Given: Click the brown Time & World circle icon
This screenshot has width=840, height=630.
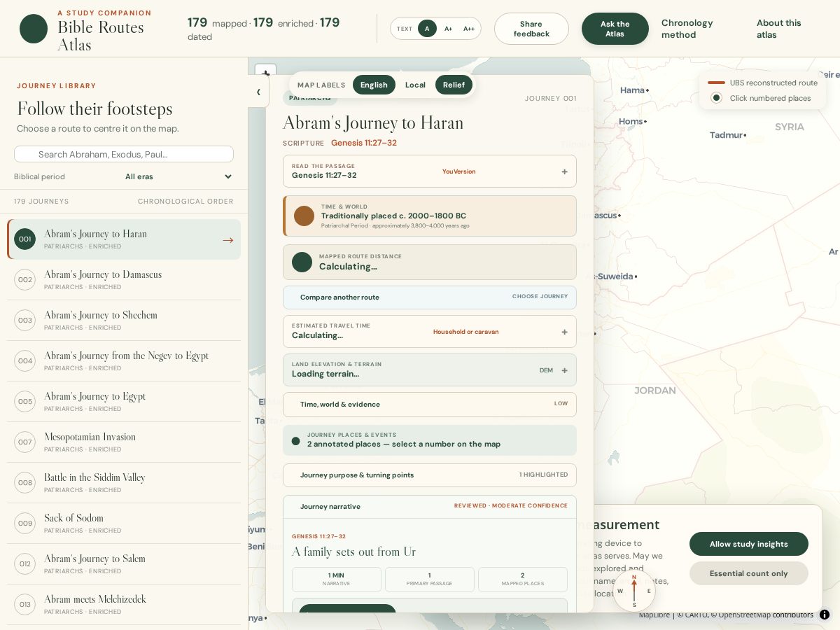Looking at the screenshot, I should point(304,216).
